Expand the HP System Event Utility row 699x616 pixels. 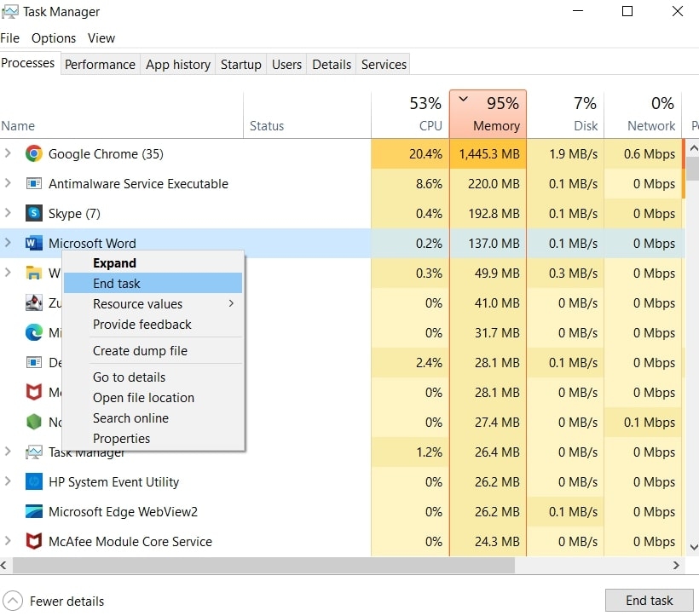coord(8,481)
